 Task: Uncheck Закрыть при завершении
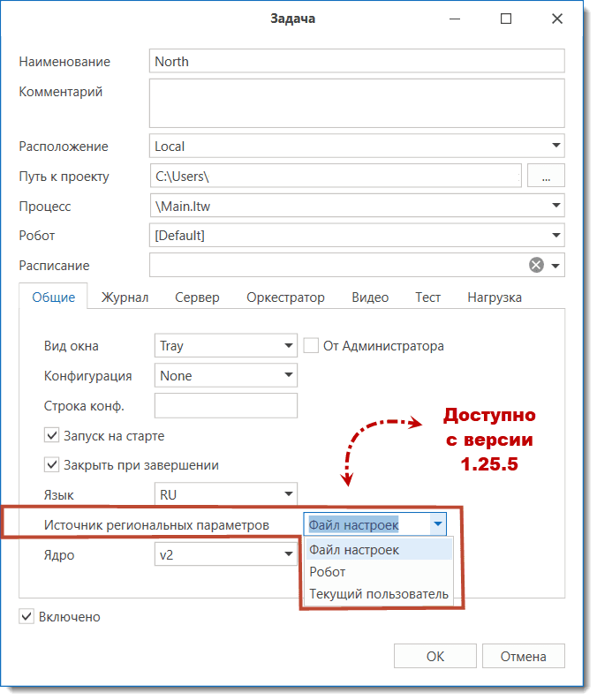pyautogui.click(x=52, y=464)
